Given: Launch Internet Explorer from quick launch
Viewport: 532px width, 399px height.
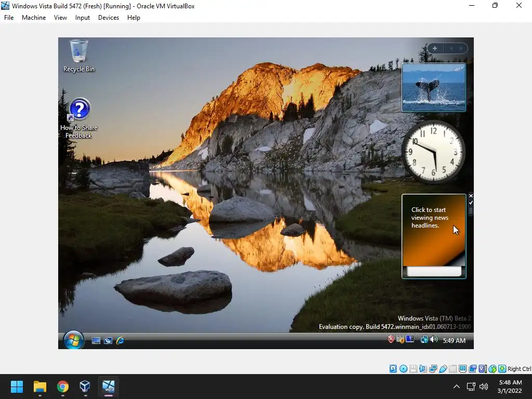Looking at the screenshot, I should click(120, 340).
